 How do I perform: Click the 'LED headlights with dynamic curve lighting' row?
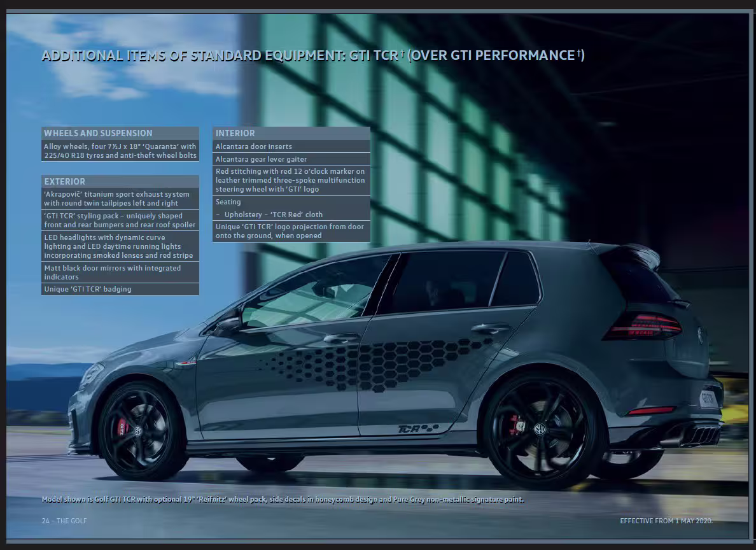pyautogui.click(x=120, y=246)
